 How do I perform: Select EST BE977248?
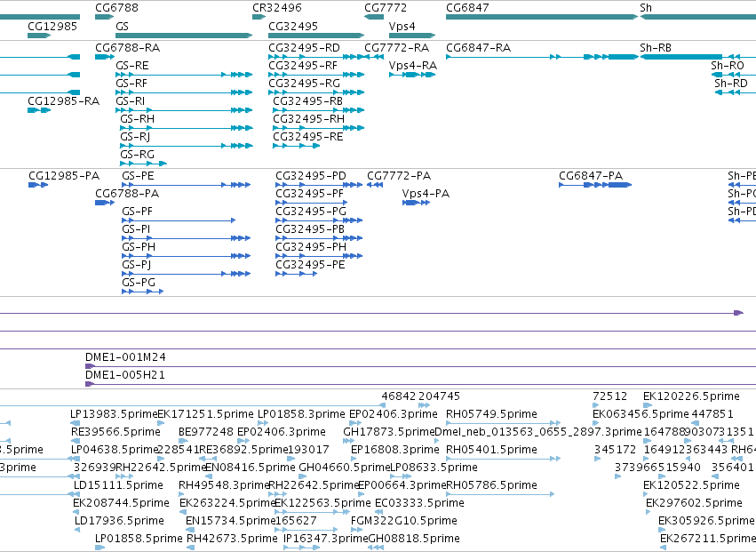click(x=183, y=442)
